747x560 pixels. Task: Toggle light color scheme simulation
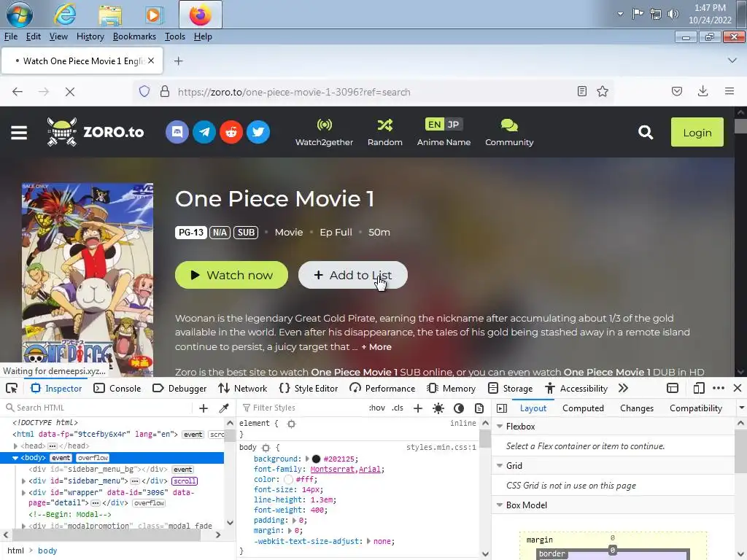tap(438, 408)
